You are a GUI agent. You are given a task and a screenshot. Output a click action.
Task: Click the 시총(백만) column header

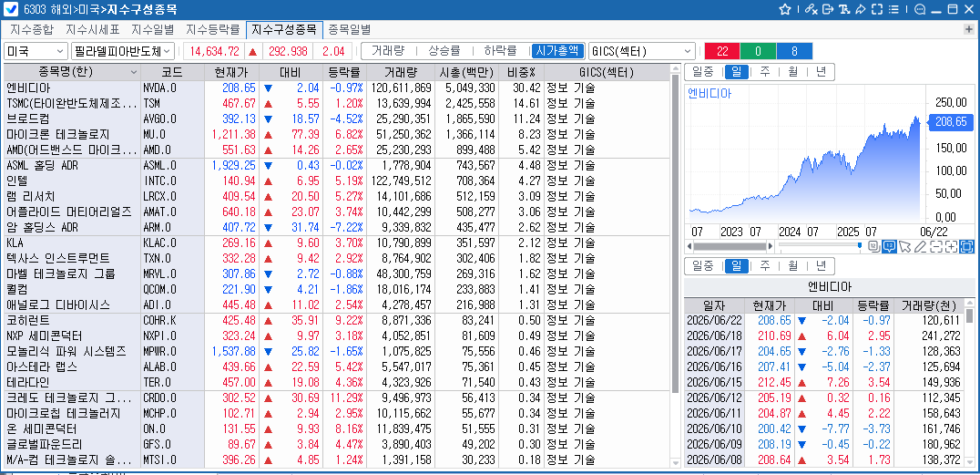tap(467, 72)
